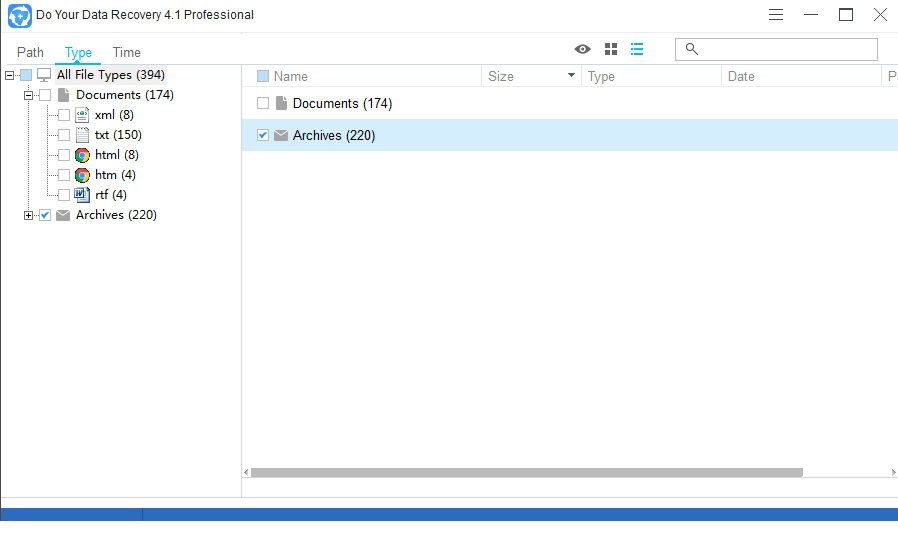Switch to list view
898x541 pixels.
click(x=637, y=49)
